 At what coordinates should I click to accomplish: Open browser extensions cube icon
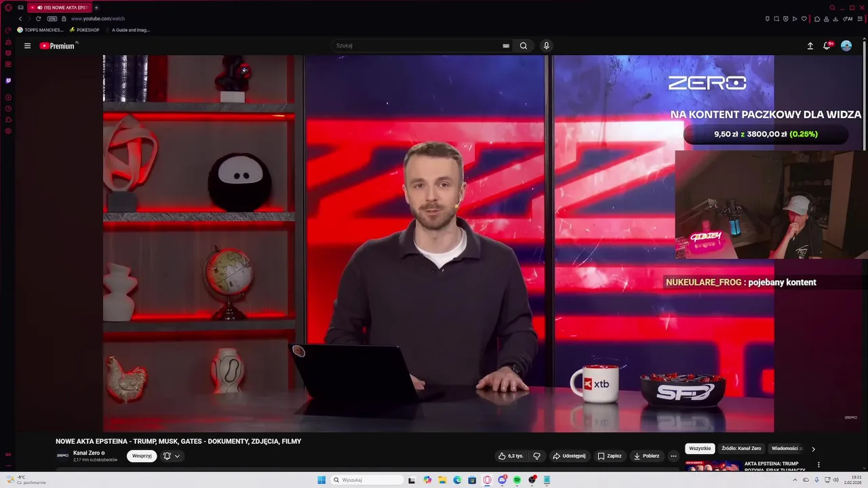pyautogui.click(x=817, y=18)
